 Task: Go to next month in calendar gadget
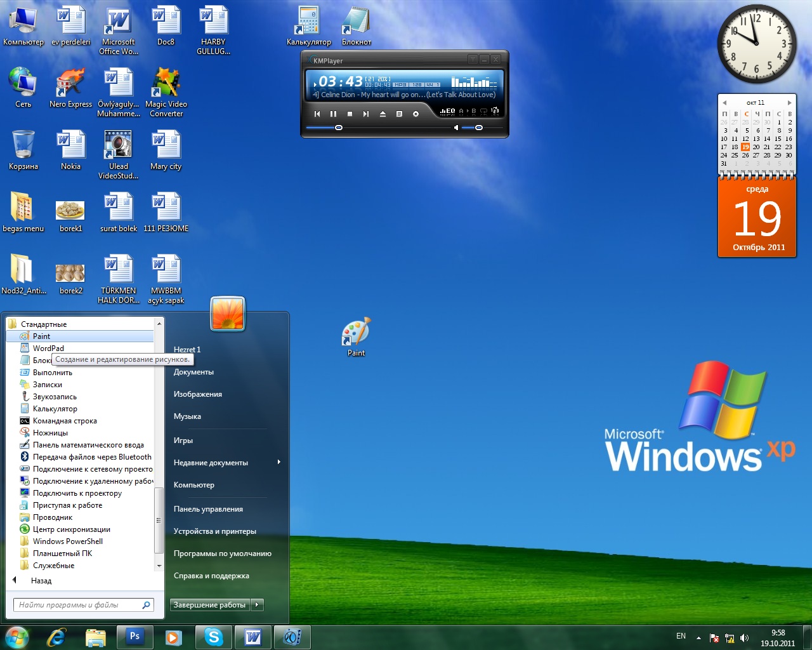point(789,102)
